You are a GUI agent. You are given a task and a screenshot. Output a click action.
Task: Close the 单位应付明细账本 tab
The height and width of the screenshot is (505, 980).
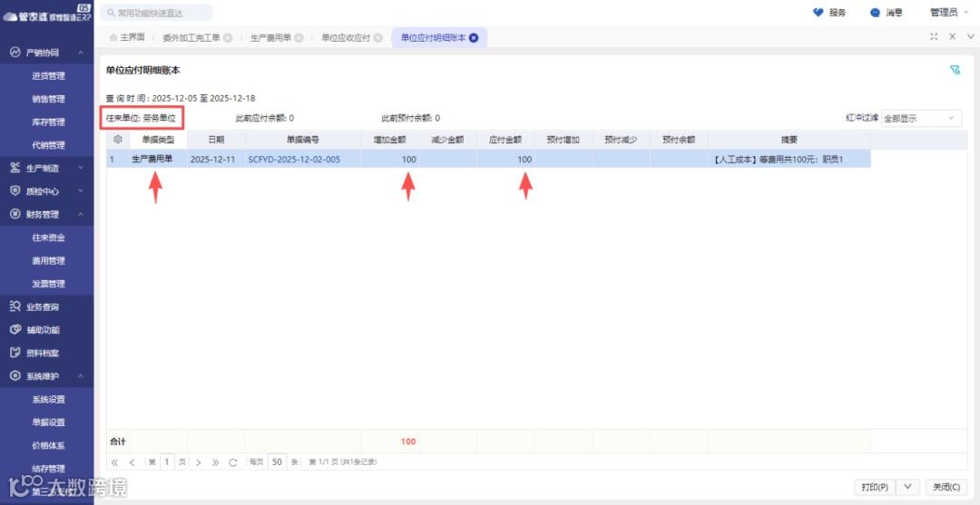pos(474,37)
